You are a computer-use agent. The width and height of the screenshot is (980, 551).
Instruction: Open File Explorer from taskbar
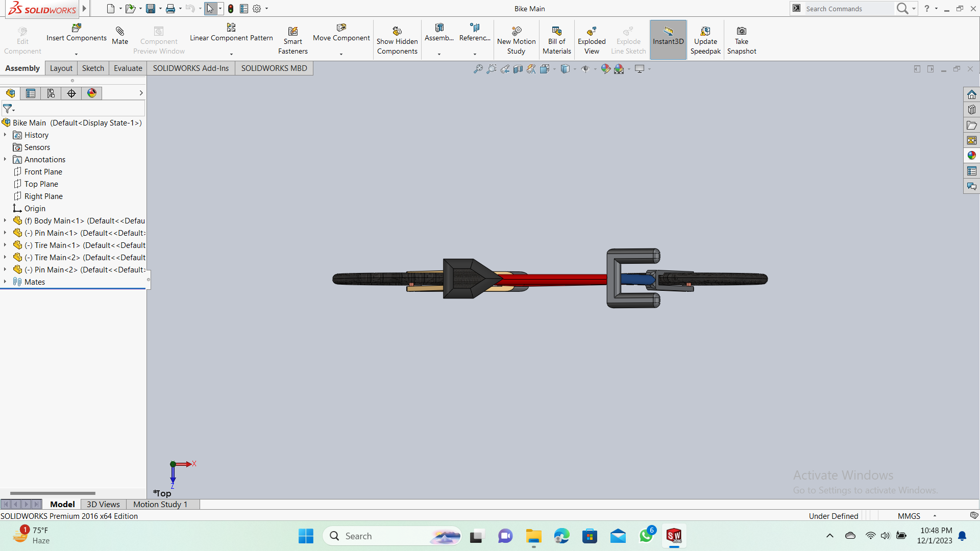[533, 536]
